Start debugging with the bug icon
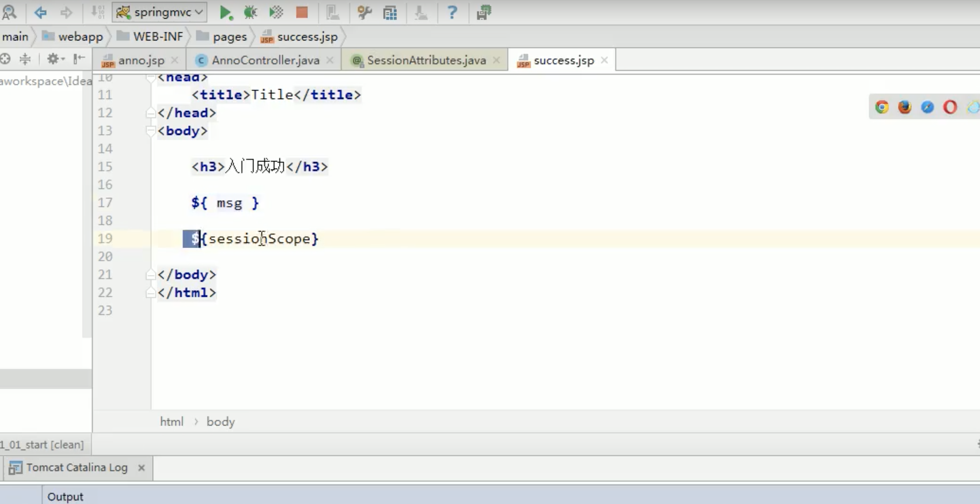The image size is (980, 504). tap(251, 12)
